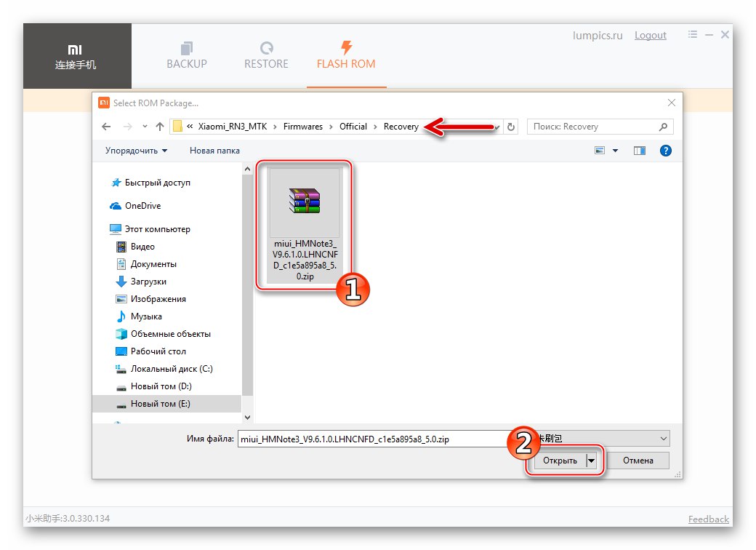Click the Logout link
Viewport: 756px width, 550px height.
[x=651, y=35]
